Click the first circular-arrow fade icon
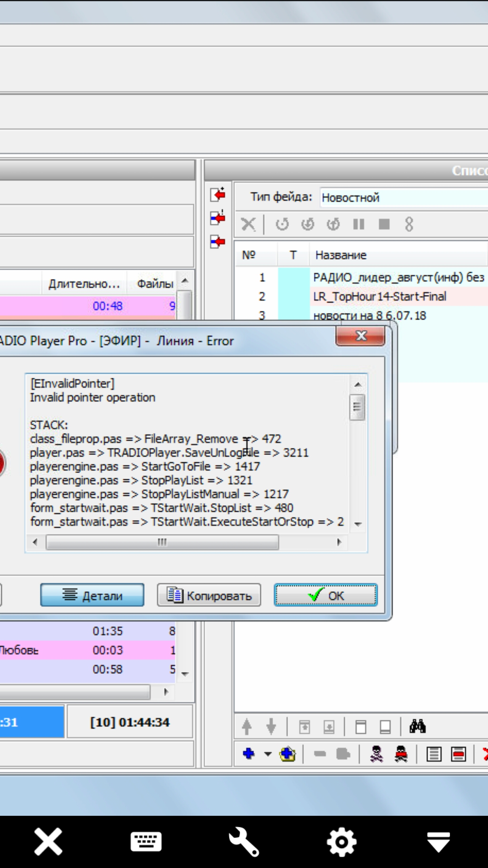 pyautogui.click(x=282, y=224)
